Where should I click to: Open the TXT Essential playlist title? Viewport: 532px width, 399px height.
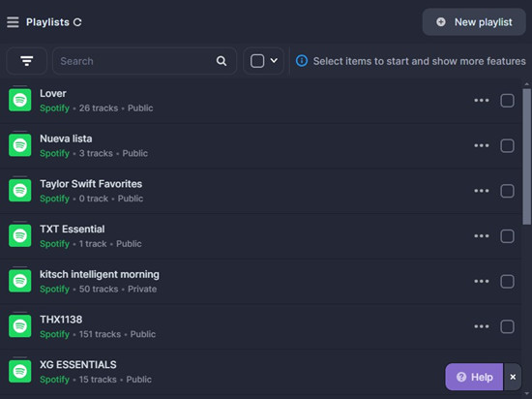[x=73, y=229]
